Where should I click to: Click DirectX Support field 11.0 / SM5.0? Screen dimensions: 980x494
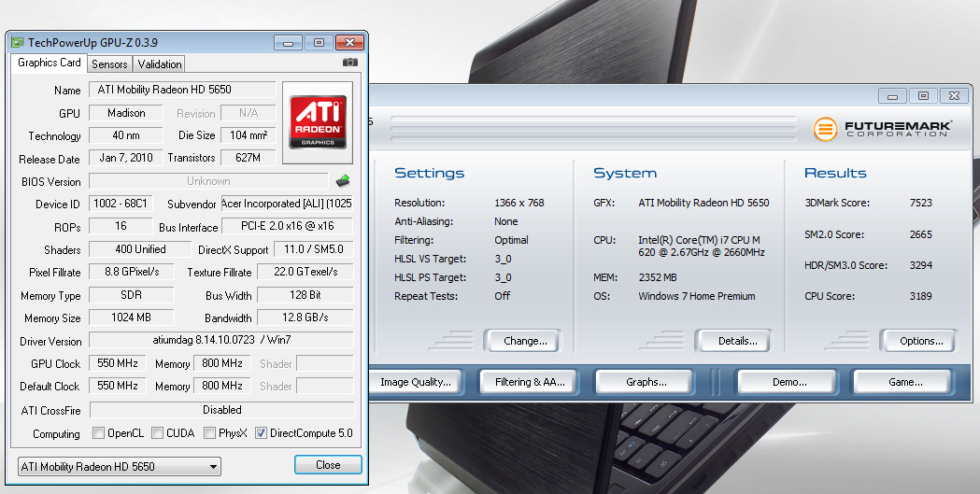click(314, 249)
